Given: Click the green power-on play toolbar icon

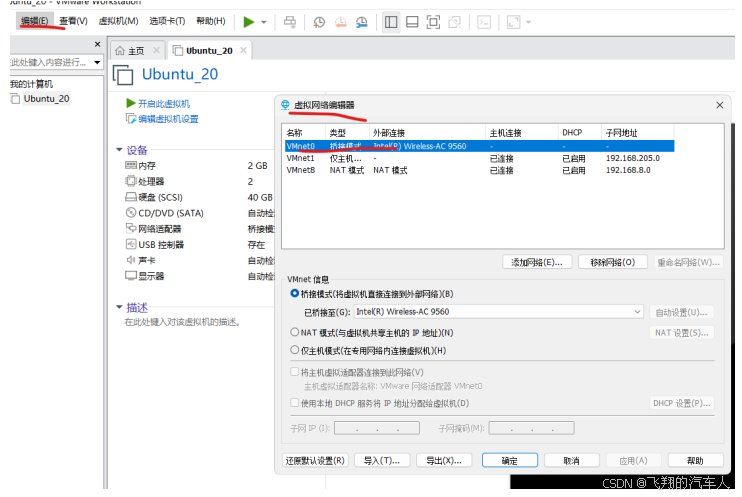Looking at the screenshot, I should coord(249,22).
